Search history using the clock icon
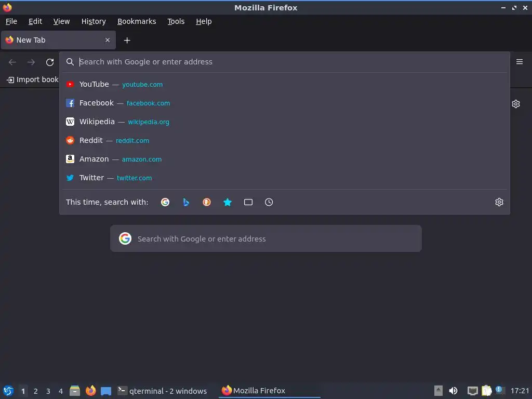Image resolution: width=532 pixels, height=399 pixels. 269,202
